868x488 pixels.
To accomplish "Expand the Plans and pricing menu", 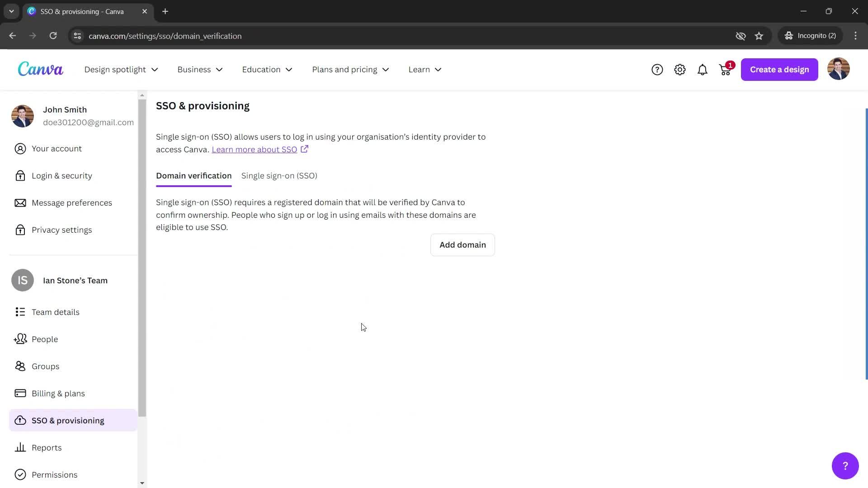I will click(350, 70).
